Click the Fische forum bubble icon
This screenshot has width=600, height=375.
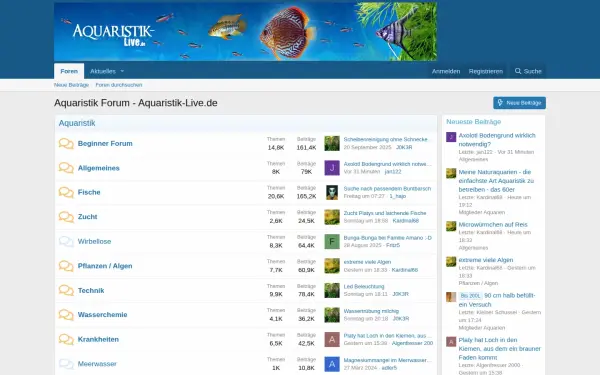tap(66, 192)
